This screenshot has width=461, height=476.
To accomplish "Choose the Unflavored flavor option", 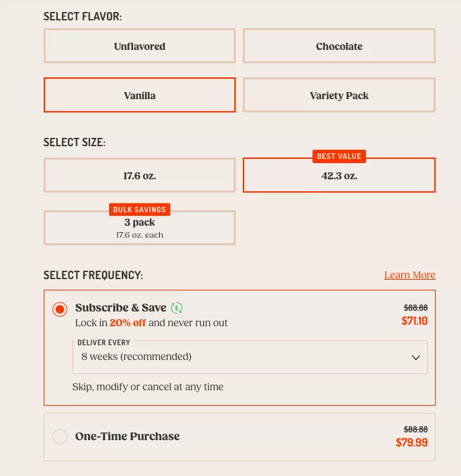I will [x=139, y=46].
